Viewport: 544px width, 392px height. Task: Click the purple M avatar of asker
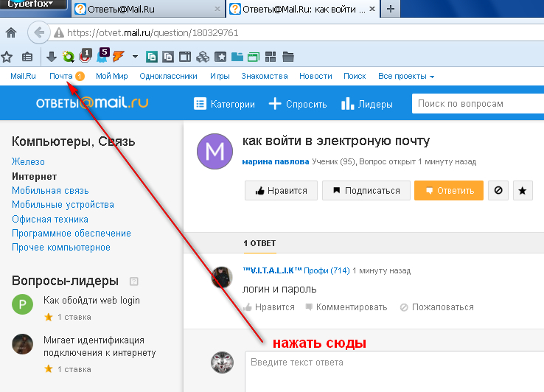tap(215, 151)
